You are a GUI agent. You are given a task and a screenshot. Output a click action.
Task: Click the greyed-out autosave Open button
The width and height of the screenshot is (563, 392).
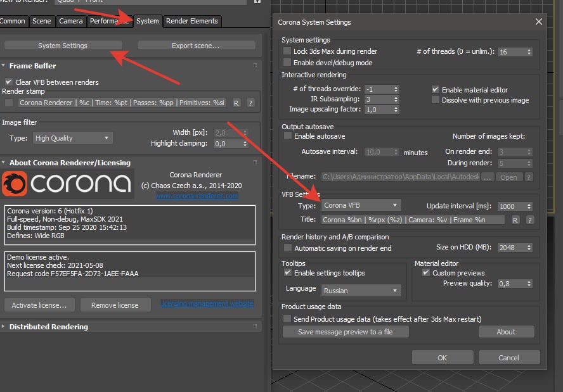(x=508, y=177)
